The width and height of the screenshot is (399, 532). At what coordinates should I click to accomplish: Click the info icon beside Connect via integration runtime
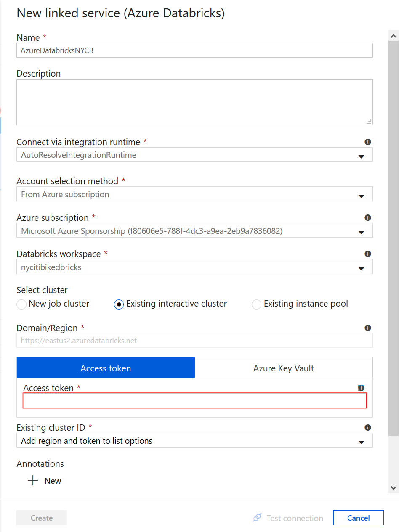[368, 142]
